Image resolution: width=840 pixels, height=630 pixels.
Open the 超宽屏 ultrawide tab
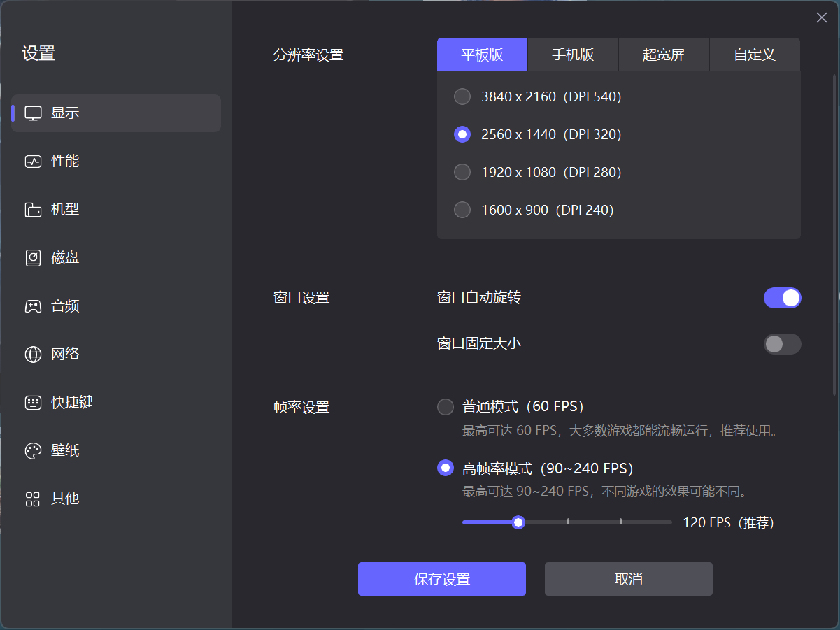(x=663, y=54)
